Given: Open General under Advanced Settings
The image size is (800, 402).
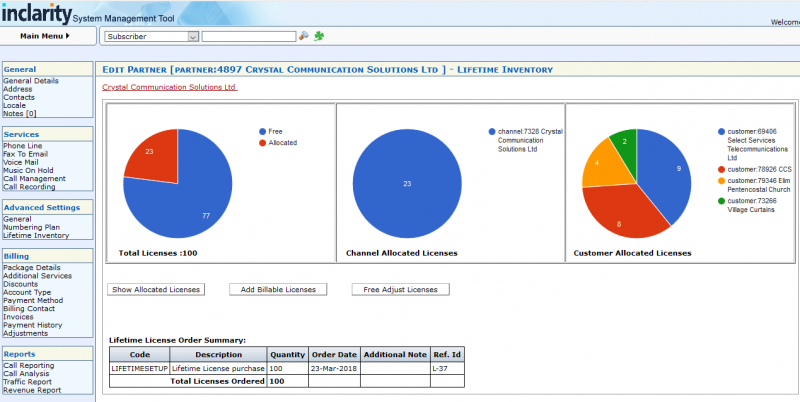Looking at the screenshot, I should [x=17, y=219].
